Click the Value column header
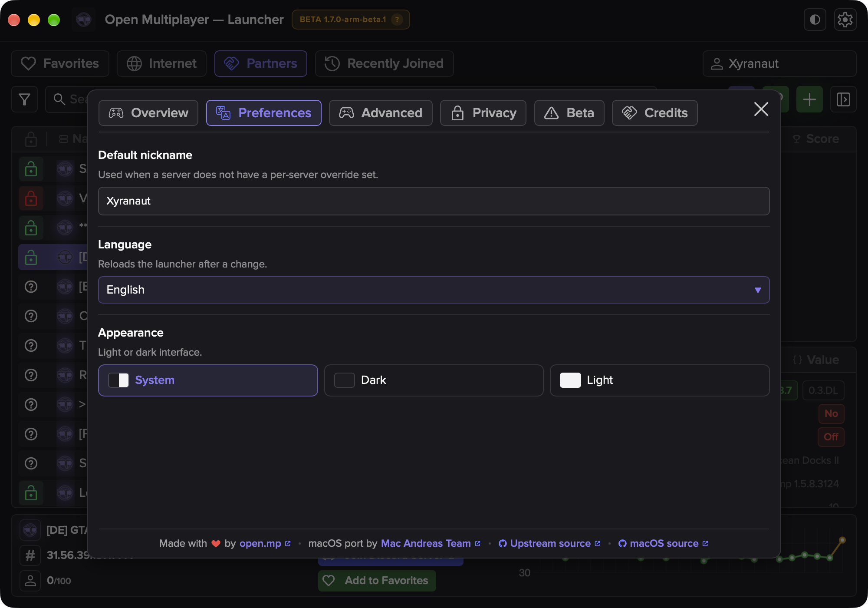This screenshot has width=868, height=608. click(x=816, y=360)
